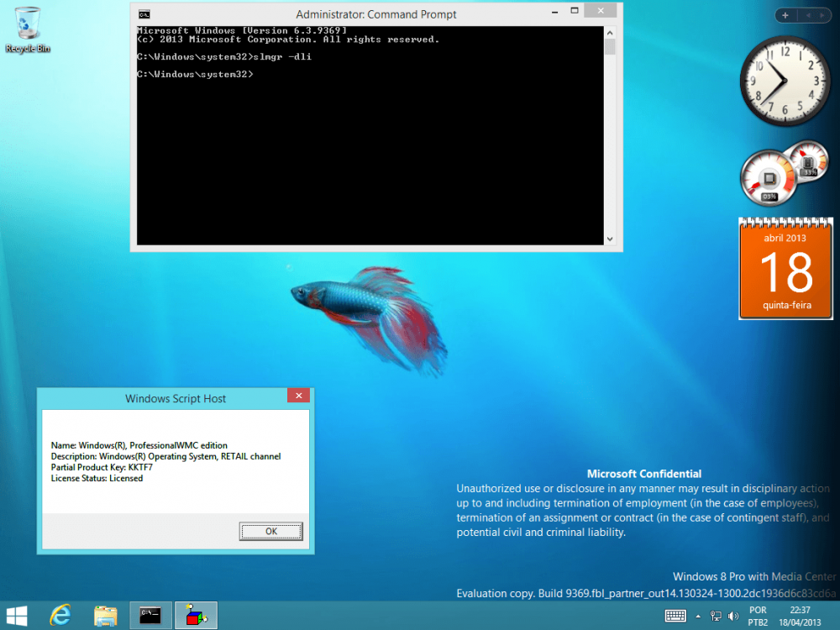Image resolution: width=840 pixels, height=630 pixels.
Task: Open the network status tray icon
Action: 716,616
